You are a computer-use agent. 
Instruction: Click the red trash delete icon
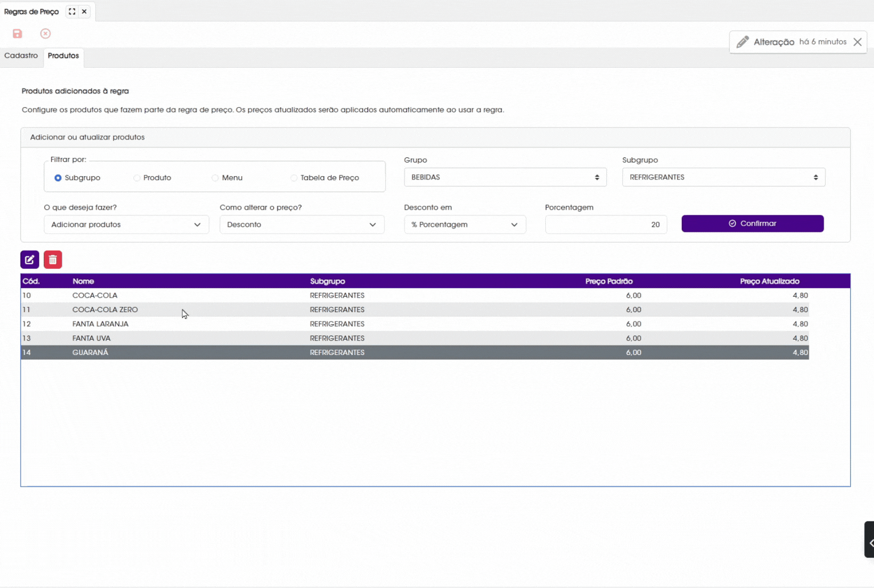[x=53, y=260]
